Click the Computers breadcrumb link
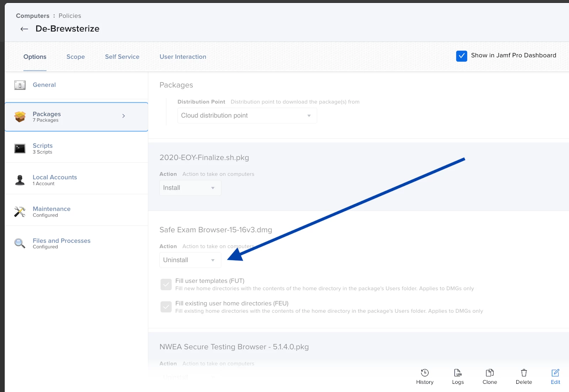This screenshot has height=392, width=569. point(33,16)
